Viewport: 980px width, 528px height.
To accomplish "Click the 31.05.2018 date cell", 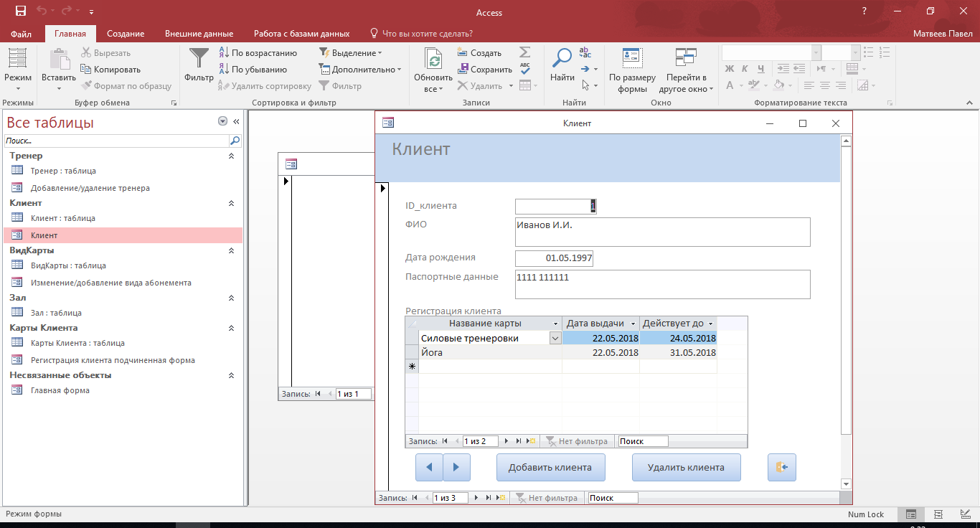I will coord(678,352).
